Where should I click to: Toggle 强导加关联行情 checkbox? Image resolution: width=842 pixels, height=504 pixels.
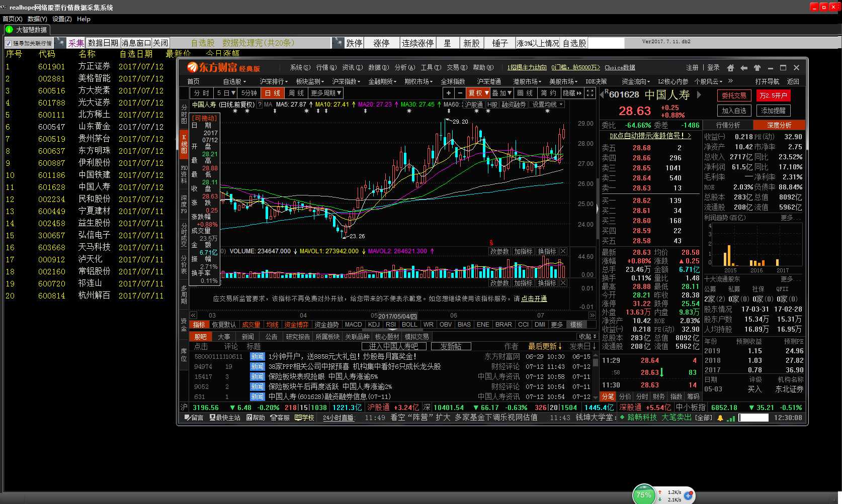(9, 43)
